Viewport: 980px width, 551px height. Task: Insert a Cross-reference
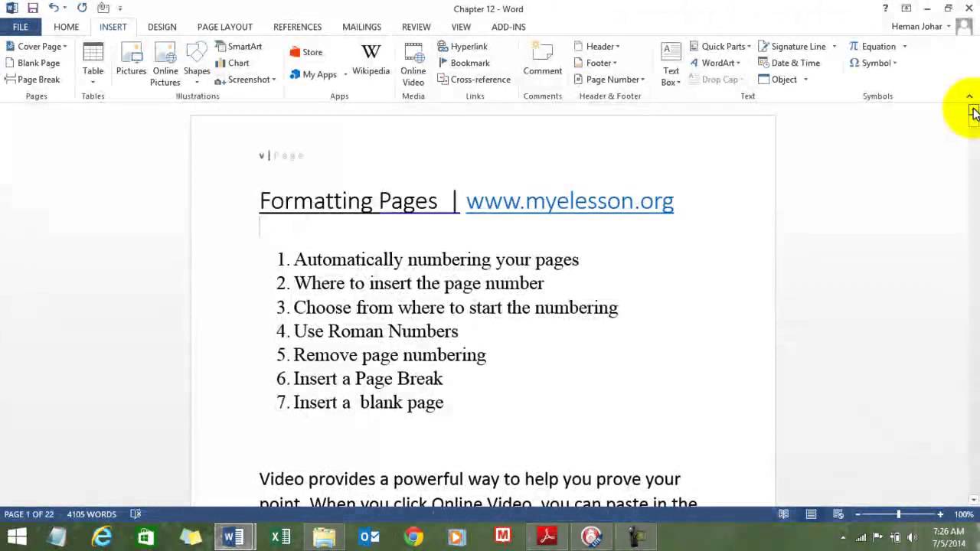coord(474,80)
